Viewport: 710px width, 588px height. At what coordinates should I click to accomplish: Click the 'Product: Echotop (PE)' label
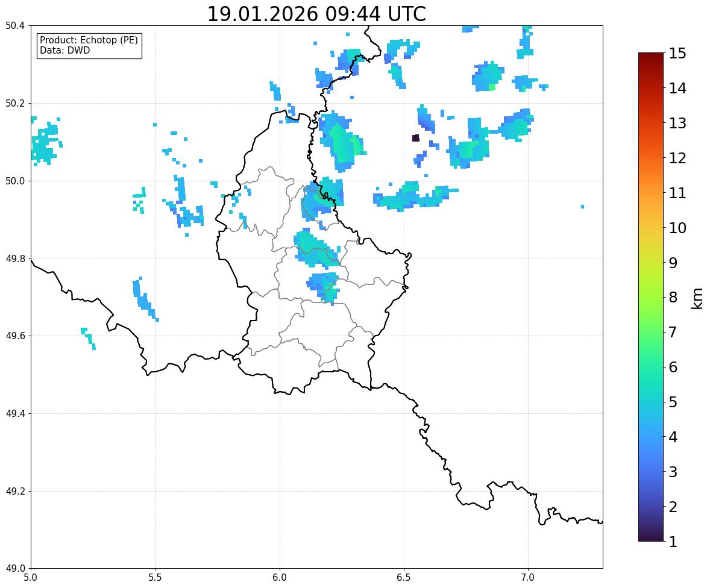(x=89, y=40)
